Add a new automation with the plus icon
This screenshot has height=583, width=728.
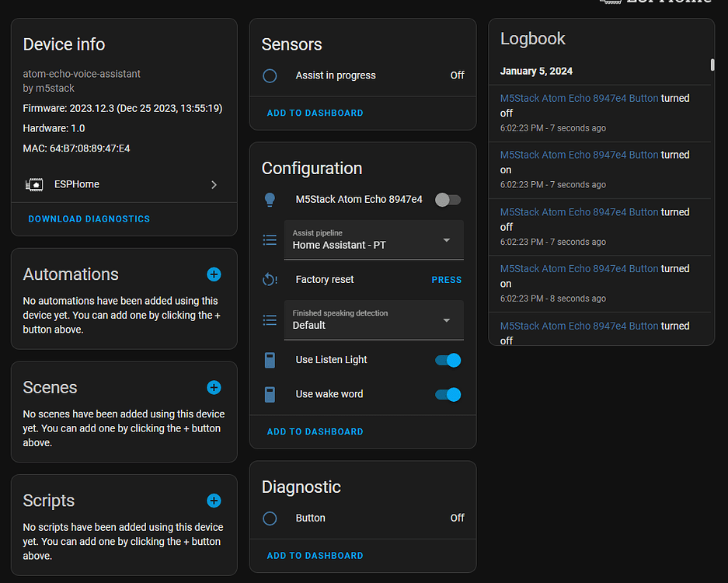coord(214,274)
